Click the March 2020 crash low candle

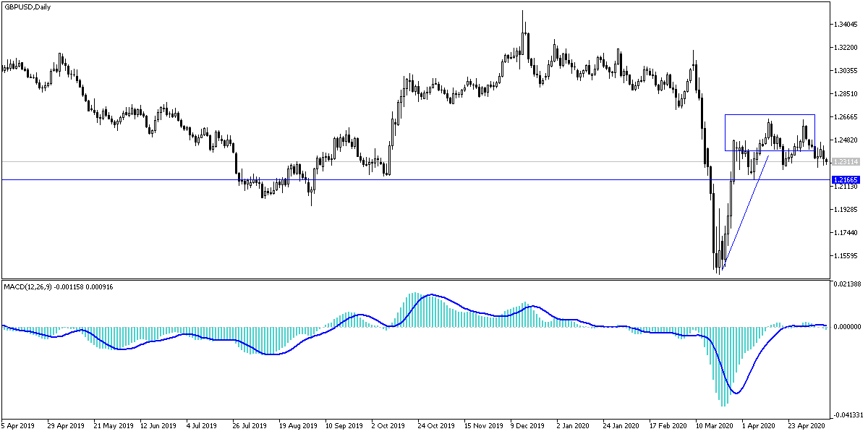click(x=718, y=260)
